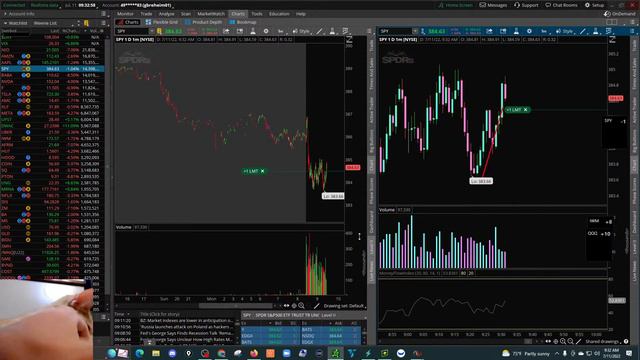Open chart settings gear on right chart

pos(529,31)
